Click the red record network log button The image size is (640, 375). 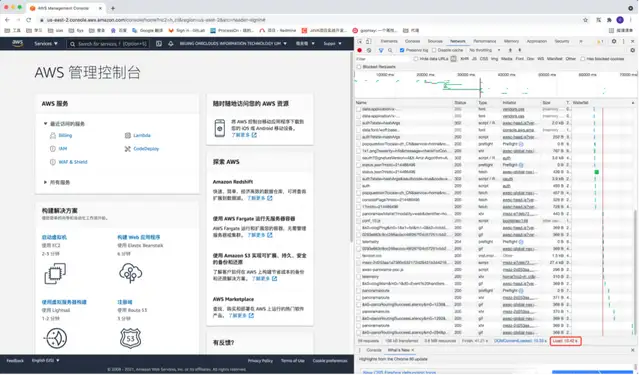click(x=360, y=50)
